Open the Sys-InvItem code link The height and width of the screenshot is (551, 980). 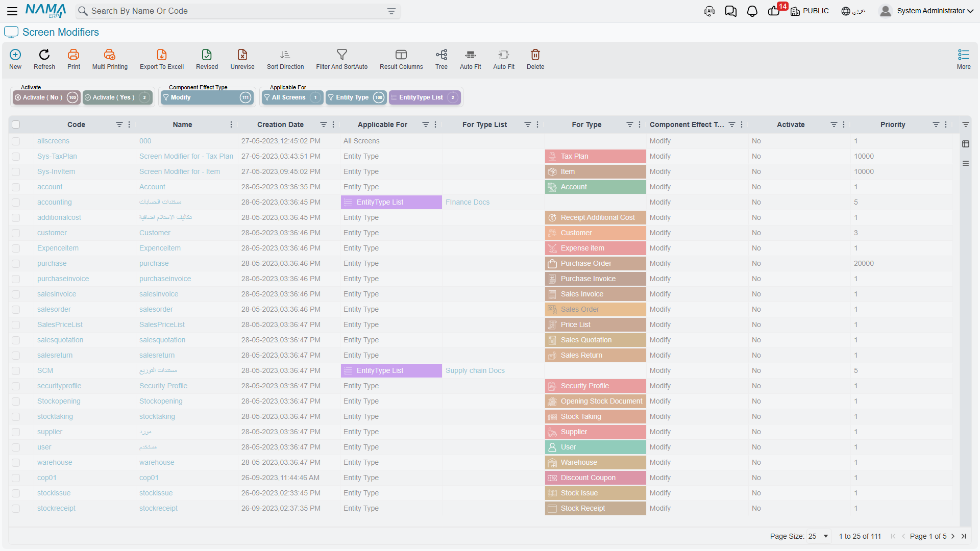(x=56, y=172)
